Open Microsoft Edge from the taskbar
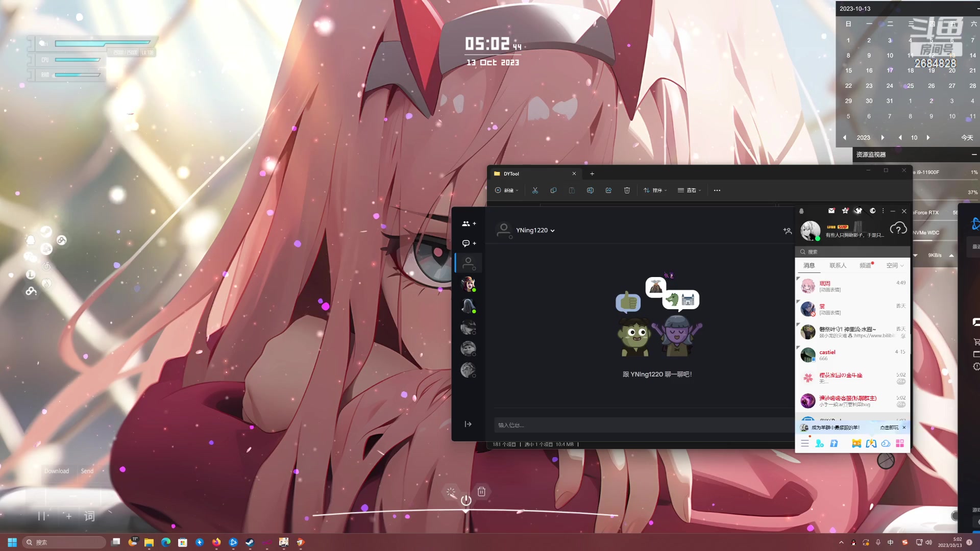 point(166,542)
